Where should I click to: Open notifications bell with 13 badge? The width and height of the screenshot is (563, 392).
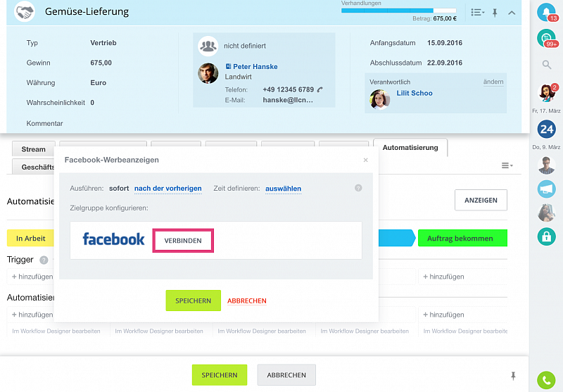click(547, 12)
